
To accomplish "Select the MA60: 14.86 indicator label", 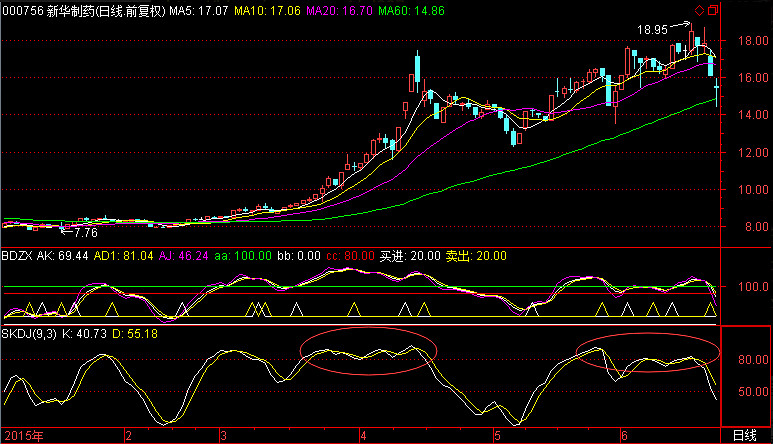I will [x=411, y=11].
